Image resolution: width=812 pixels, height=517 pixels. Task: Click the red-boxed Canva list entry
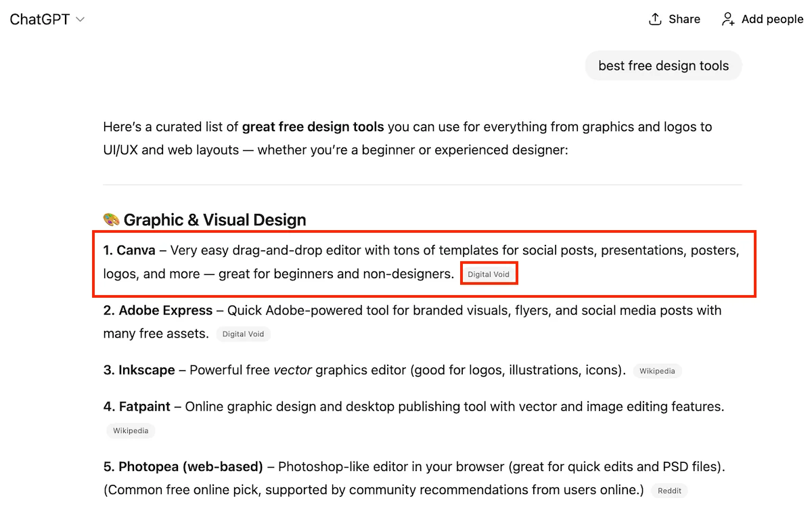click(424, 264)
